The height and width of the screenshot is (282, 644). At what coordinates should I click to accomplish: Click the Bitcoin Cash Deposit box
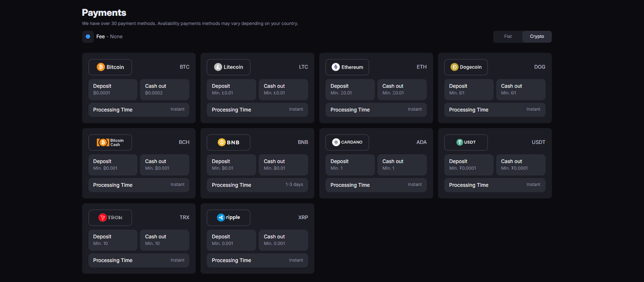113,165
